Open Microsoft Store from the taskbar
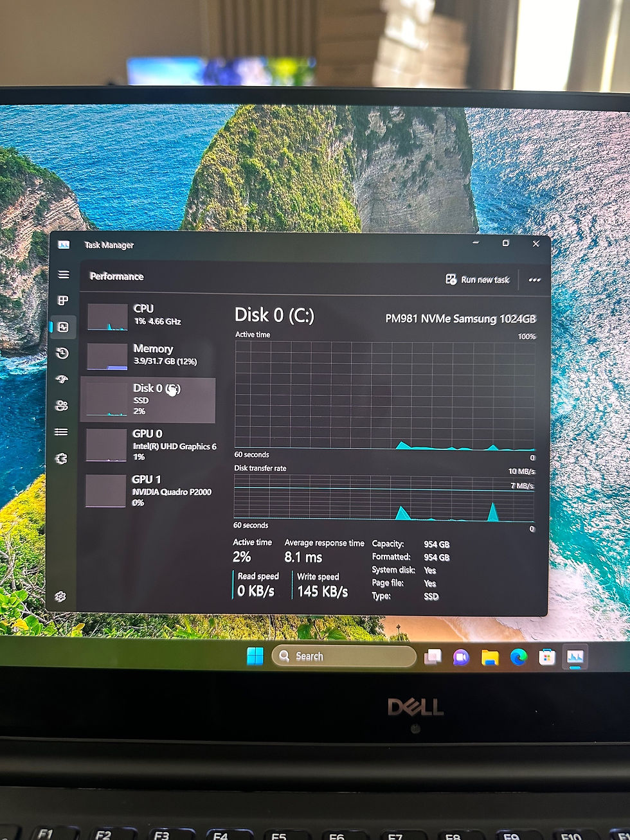The height and width of the screenshot is (840, 630). click(547, 656)
